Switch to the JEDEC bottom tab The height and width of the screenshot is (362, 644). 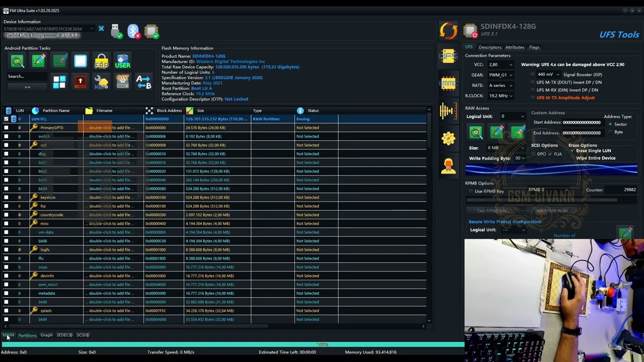pyautogui.click(x=64, y=335)
